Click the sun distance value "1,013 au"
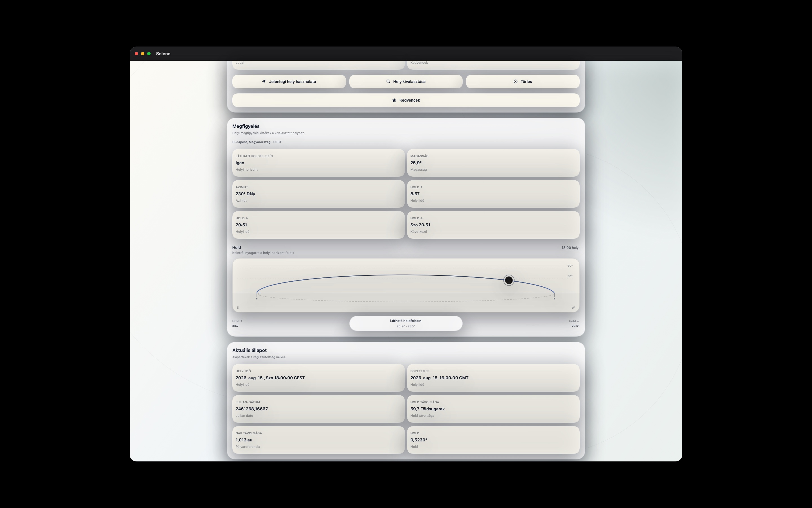Image resolution: width=812 pixels, height=508 pixels. (x=244, y=440)
